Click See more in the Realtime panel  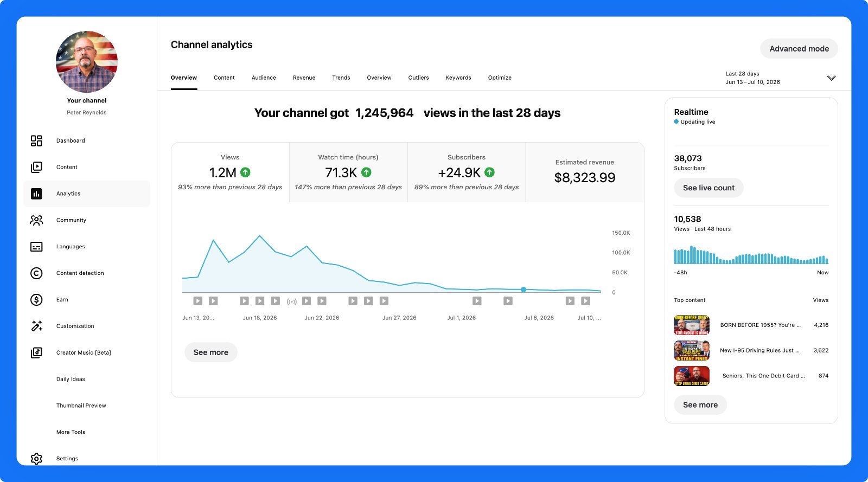(700, 404)
